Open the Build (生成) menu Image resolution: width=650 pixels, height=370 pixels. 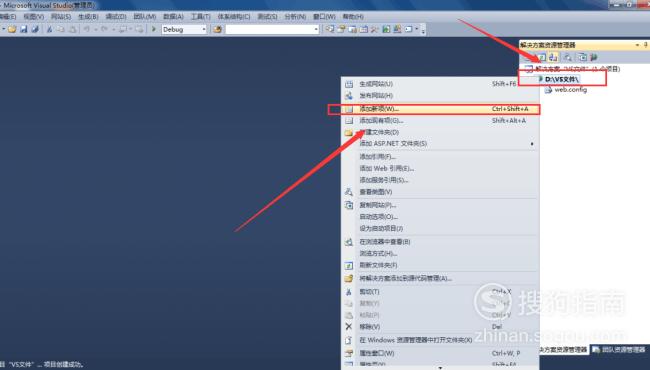pos(88,17)
